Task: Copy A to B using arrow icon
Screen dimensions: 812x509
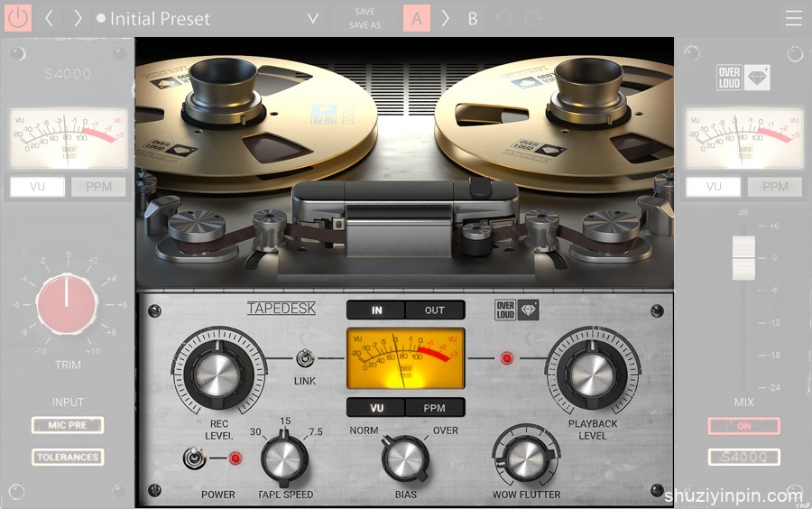Action: pyautogui.click(x=445, y=19)
